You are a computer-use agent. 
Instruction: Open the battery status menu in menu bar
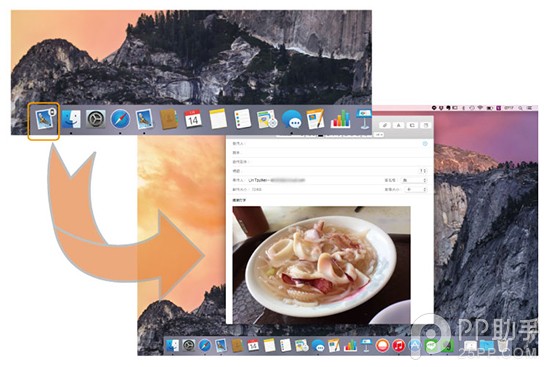point(489,108)
